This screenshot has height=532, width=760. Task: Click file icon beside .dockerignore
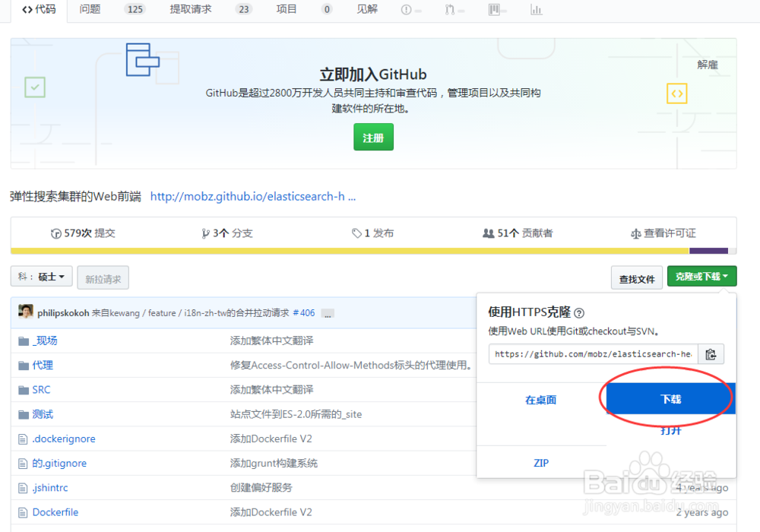pyautogui.click(x=23, y=439)
